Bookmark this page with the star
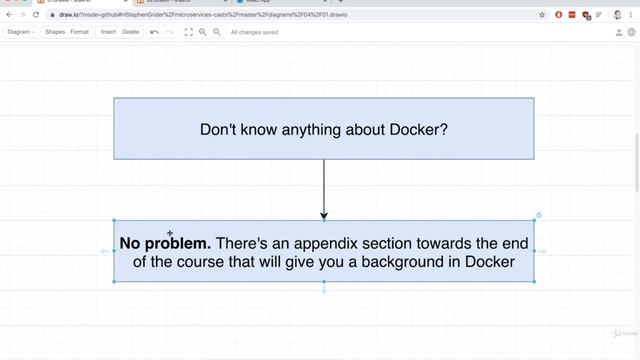640x360 pixels. 542,15
